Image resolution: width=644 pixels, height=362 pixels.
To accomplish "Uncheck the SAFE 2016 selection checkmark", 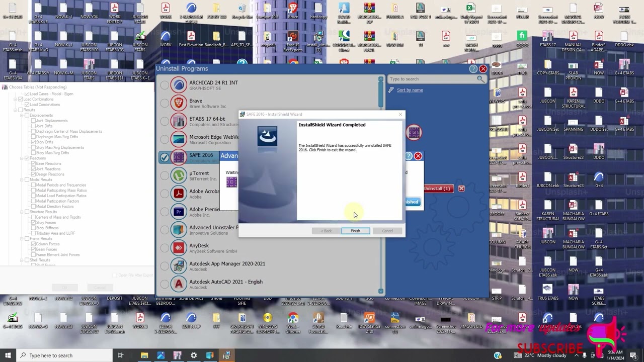I will [165, 157].
